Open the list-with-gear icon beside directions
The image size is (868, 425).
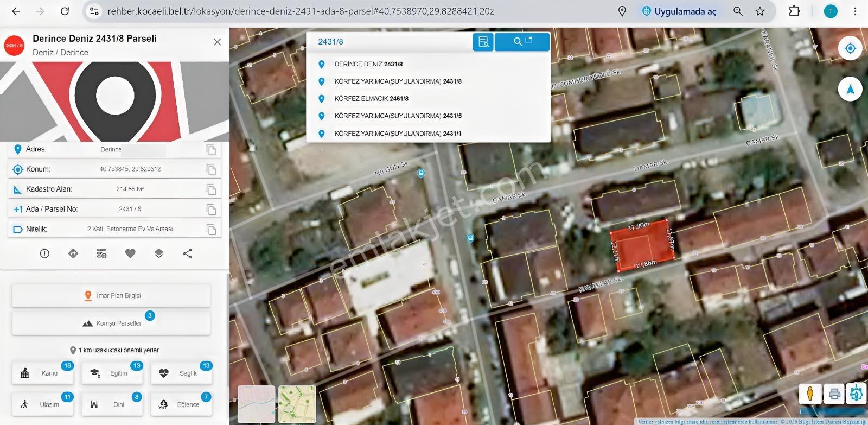pyautogui.click(x=101, y=253)
